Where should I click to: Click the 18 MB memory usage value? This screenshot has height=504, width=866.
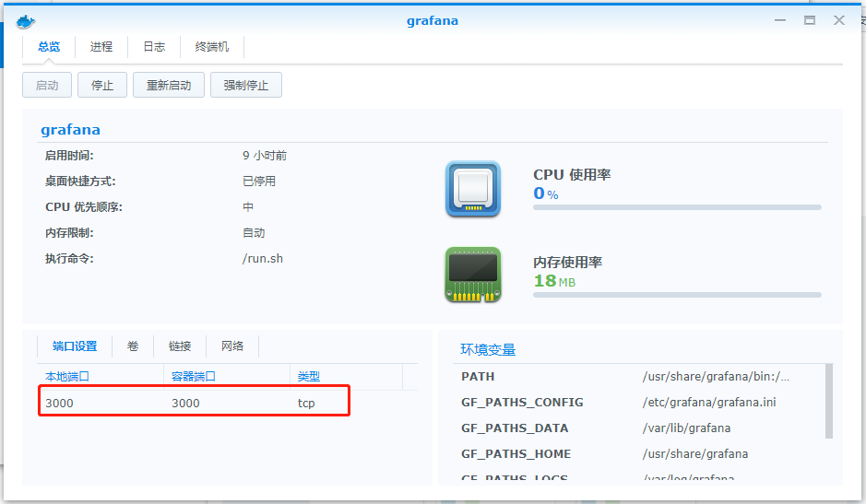(x=554, y=281)
